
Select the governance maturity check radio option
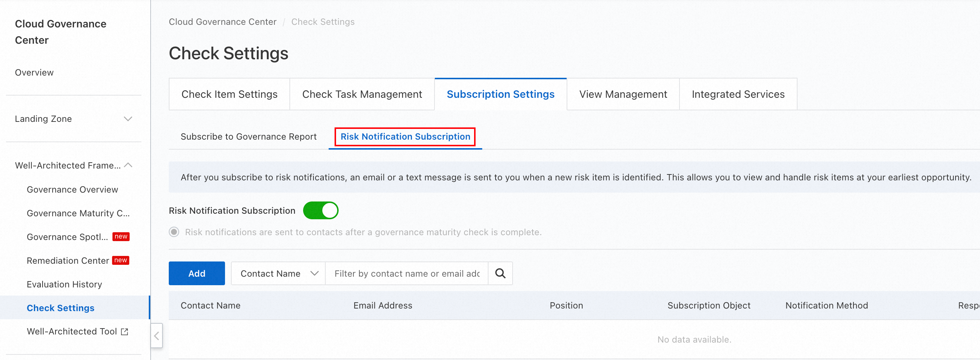click(174, 232)
